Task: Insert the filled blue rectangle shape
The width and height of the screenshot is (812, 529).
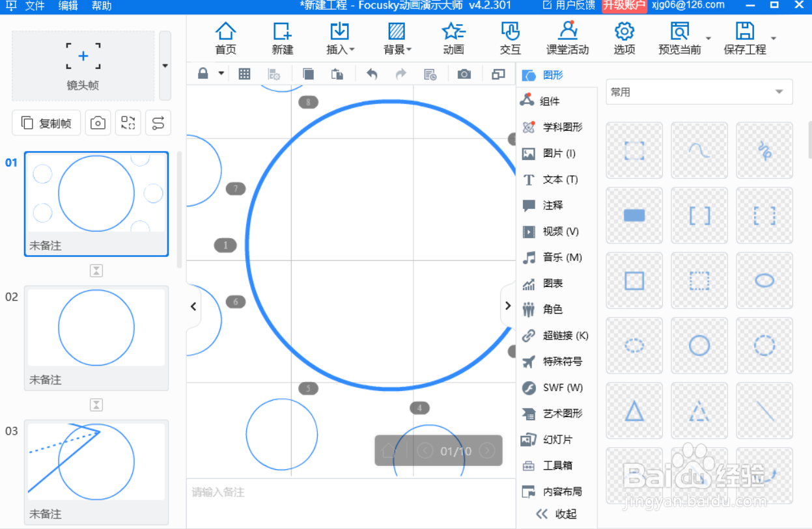Action: click(634, 215)
